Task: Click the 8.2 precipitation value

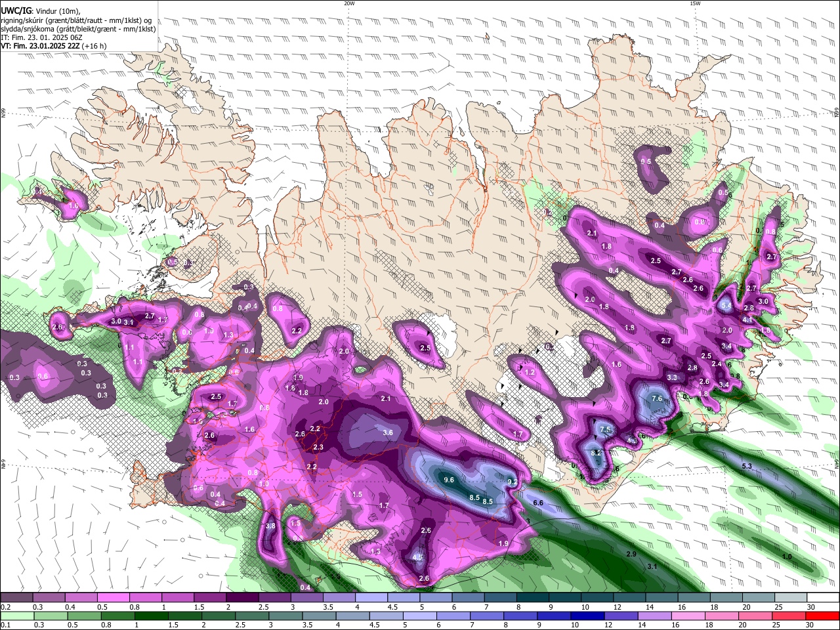Action: 596,453
